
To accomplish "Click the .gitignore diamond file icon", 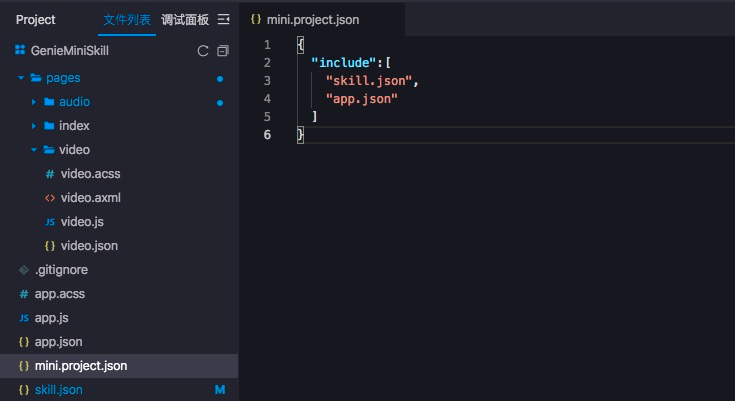I will coord(24,270).
